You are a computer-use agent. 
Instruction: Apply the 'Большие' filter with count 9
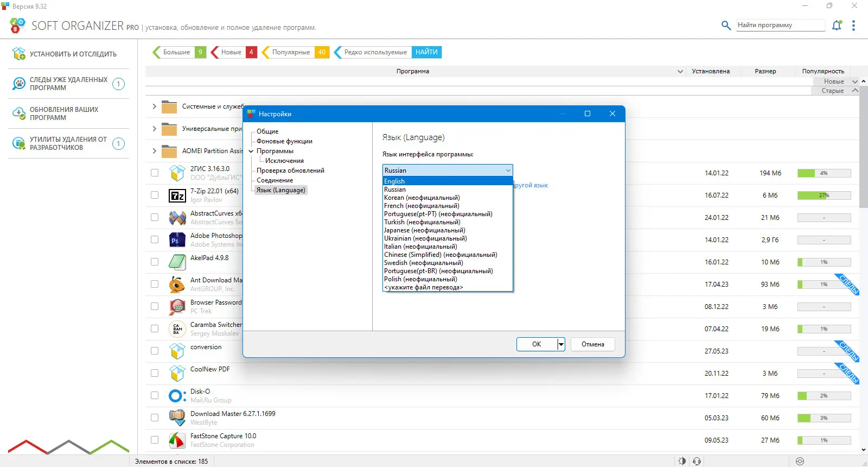tap(180, 52)
